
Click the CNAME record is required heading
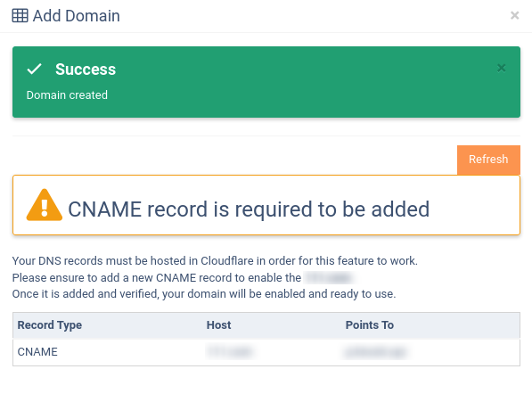pyautogui.click(x=249, y=209)
